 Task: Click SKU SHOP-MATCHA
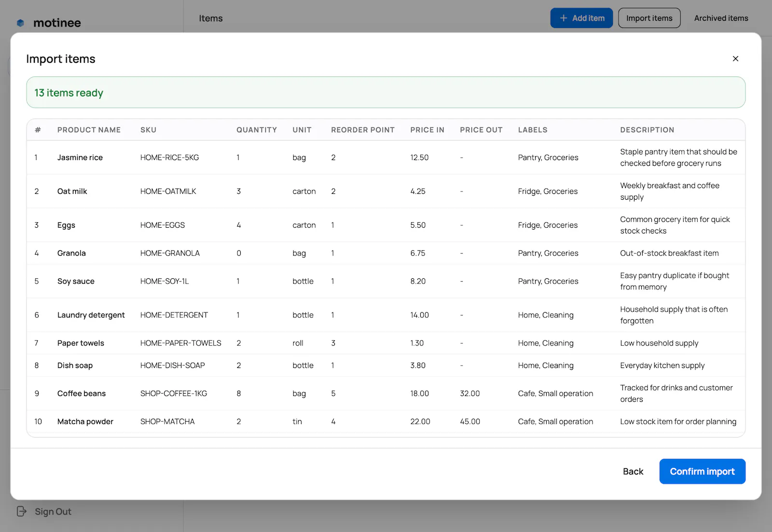click(x=167, y=422)
